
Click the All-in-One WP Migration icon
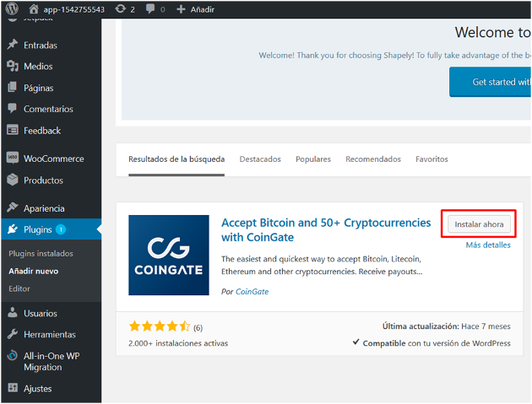pyautogui.click(x=13, y=356)
